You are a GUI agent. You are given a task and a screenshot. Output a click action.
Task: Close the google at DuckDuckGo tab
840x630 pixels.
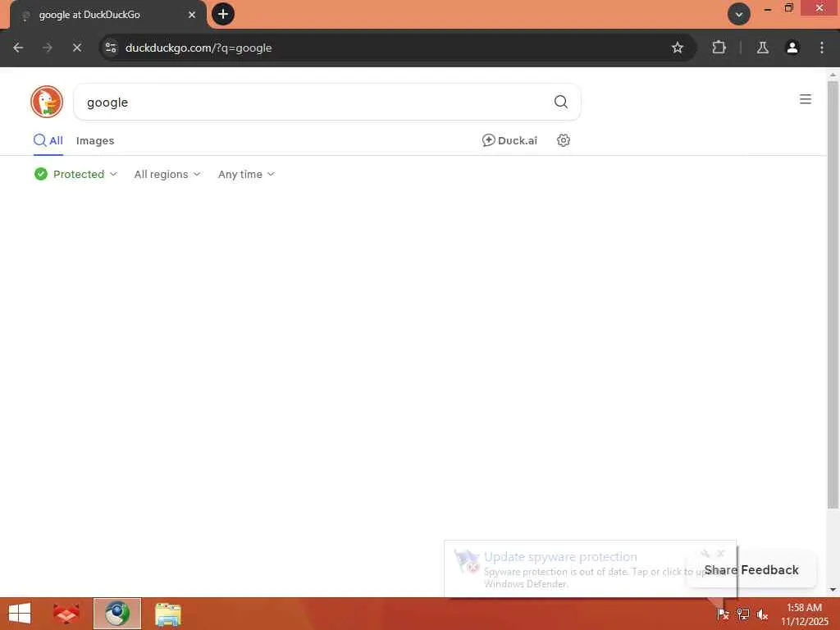(x=192, y=15)
